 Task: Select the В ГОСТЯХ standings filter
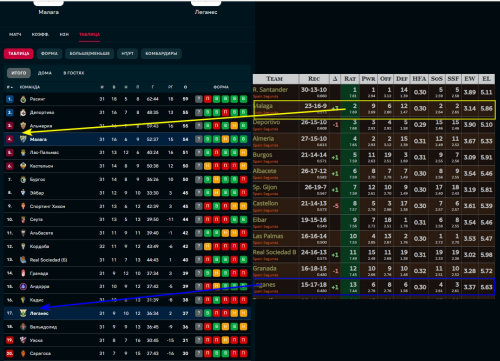coord(74,73)
